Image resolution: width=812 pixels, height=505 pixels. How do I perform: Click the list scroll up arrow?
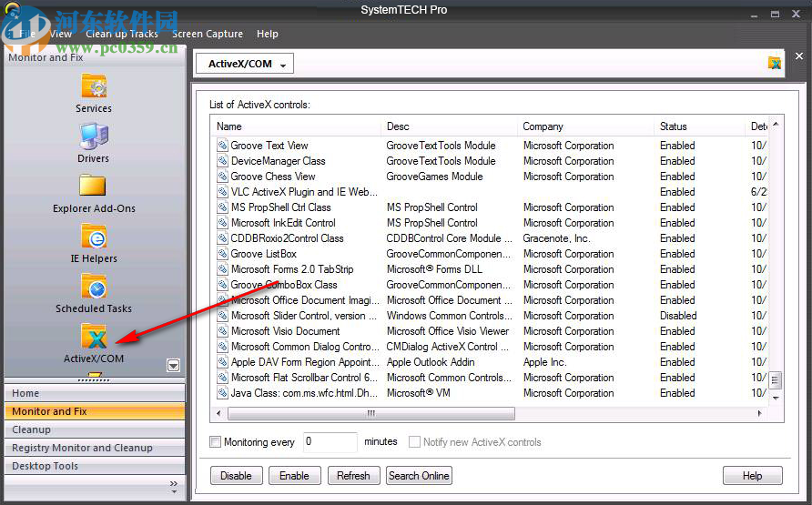click(776, 124)
